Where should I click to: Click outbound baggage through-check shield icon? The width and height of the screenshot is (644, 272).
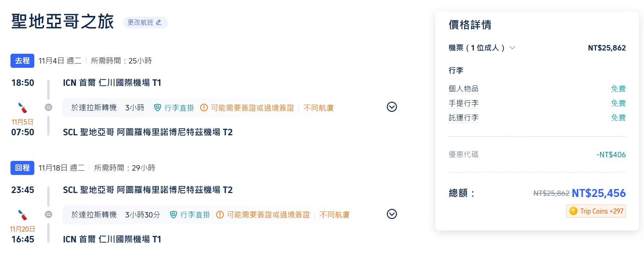157,108
